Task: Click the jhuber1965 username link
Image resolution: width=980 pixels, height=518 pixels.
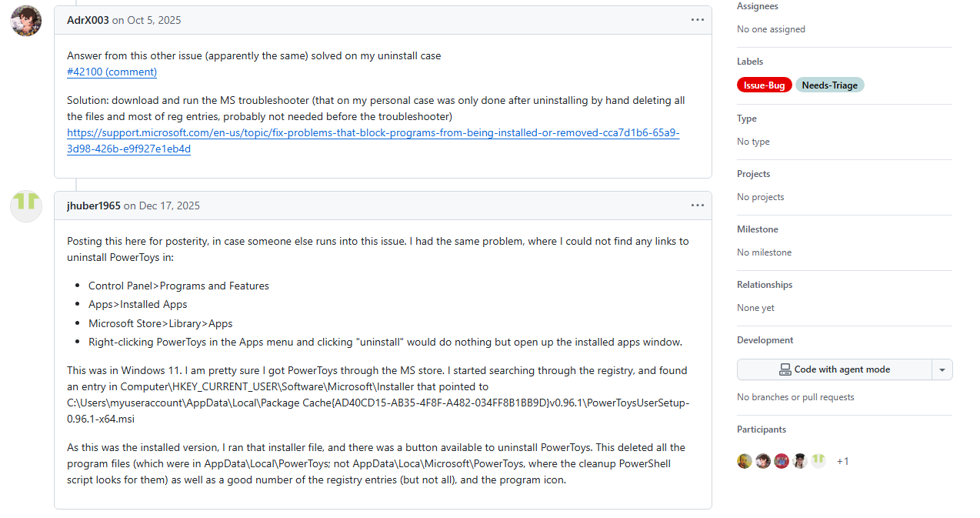Action: 94,206
